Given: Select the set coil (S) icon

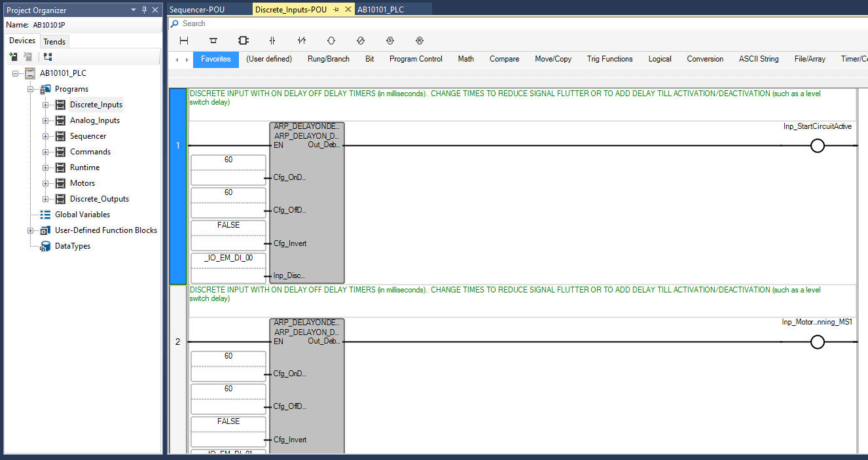Looking at the screenshot, I should pyautogui.click(x=390, y=41).
